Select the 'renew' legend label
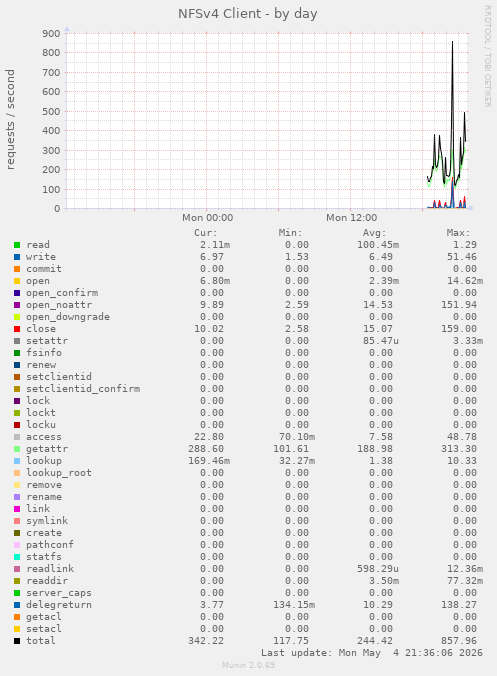Image resolution: width=497 pixels, height=676 pixels. [x=41, y=365]
